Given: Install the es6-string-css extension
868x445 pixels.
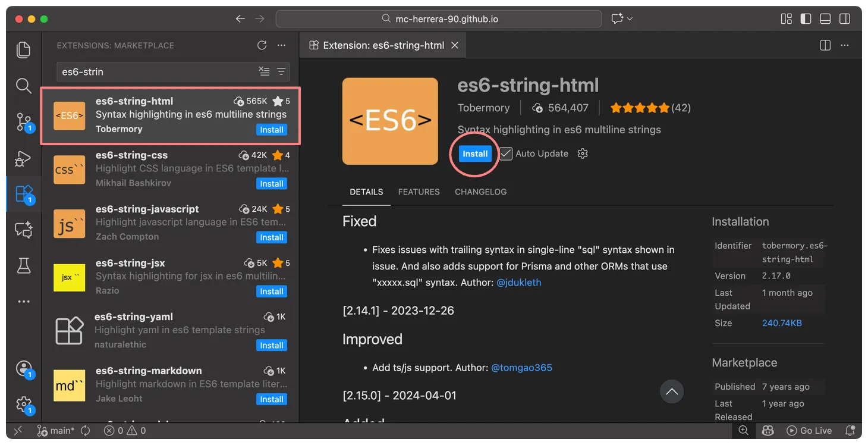Looking at the screenshot, I should pos(271,183).
